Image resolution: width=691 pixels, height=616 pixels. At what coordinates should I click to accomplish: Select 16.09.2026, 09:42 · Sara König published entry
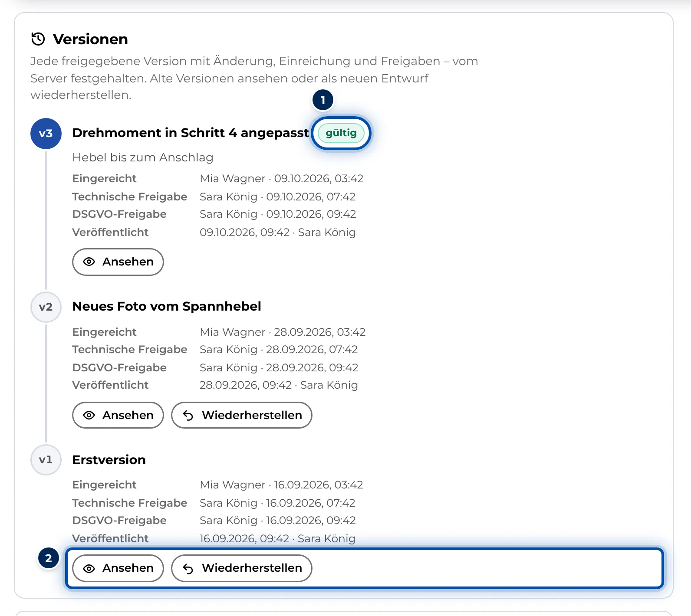point(277,539)
